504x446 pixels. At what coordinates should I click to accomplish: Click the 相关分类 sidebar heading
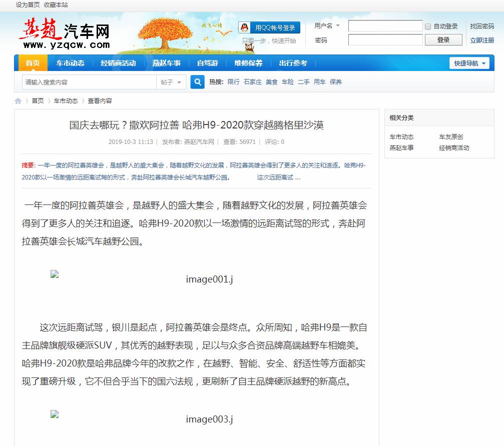click(401, 118)
